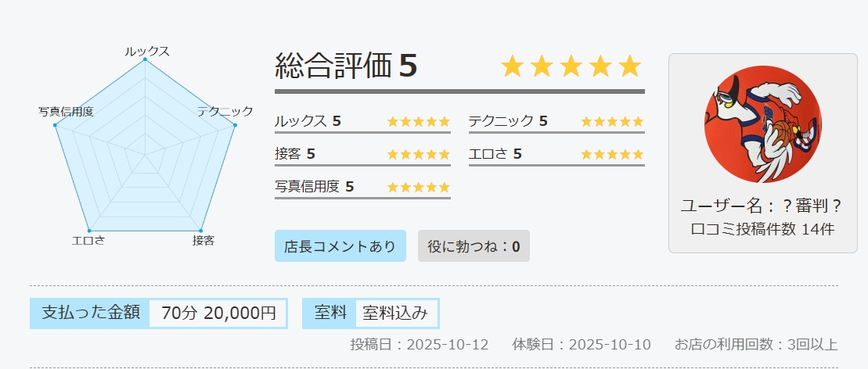This screenshot has width=868, height=369.
Task: Click the 70分 20,000円 price field
Action: (x=218, y=313)
